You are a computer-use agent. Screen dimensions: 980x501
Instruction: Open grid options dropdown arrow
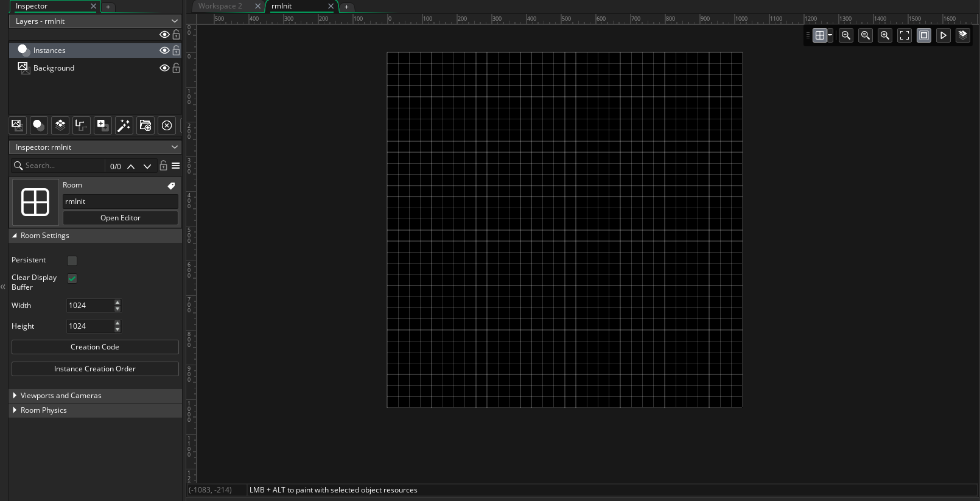pyautogui.click(x=830, y=35)
